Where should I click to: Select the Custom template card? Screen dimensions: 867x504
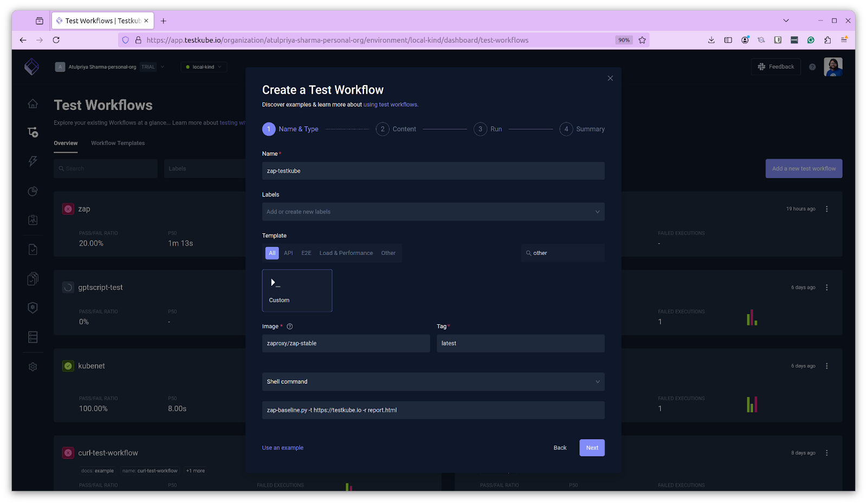[x=297, y=291]
